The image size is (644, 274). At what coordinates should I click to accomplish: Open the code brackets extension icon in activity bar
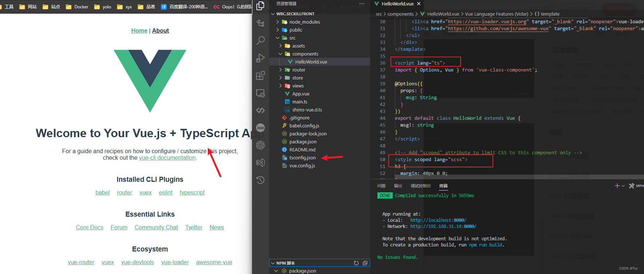260,110
